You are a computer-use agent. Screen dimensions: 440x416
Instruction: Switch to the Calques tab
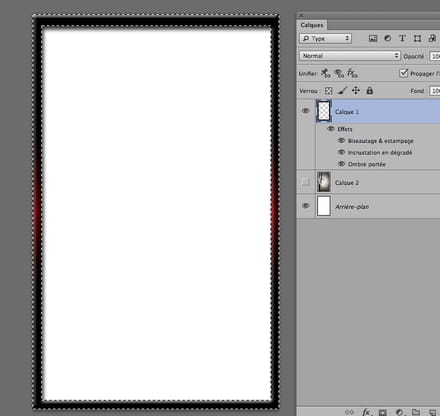click(312, 25)
